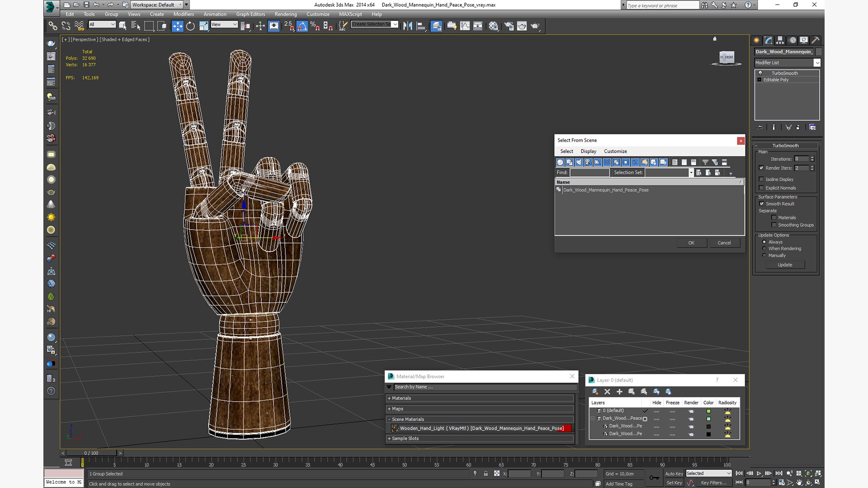The image size is (868, 488).
Task: Toggle the Angle Snap tool
Action: (x=302, y=26)
